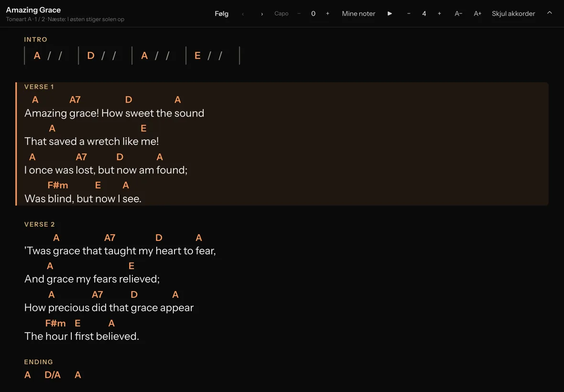Increase the Capo value with plus

(327, 14)
